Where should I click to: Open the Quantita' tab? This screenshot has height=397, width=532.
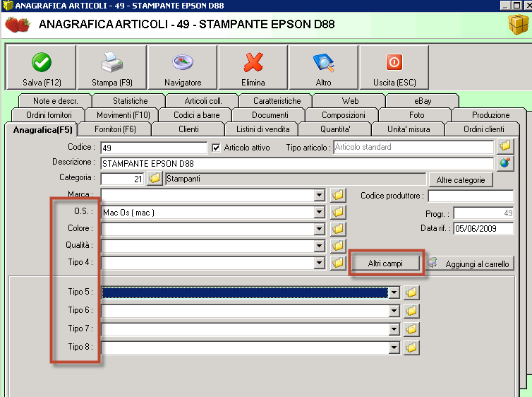click(335, 129)
